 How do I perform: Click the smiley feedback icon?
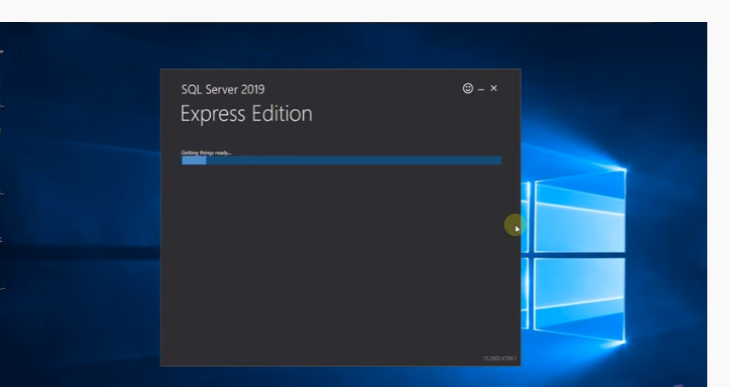click(x=467, y=88)
